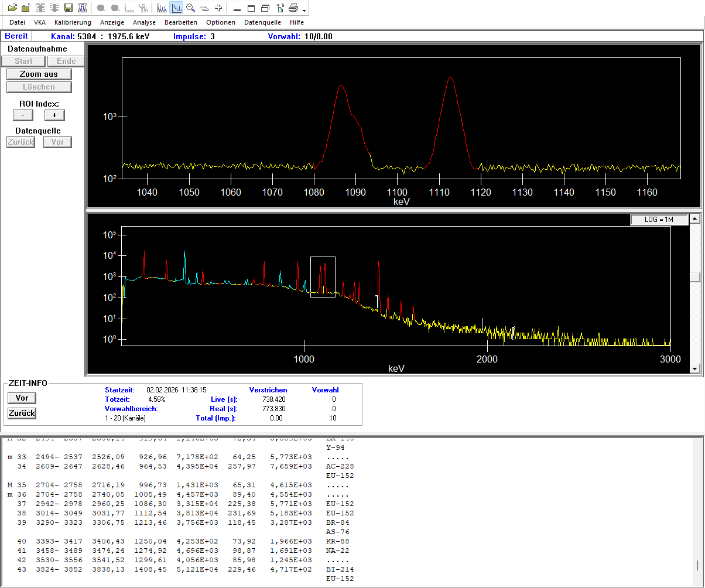This screenshot has height=588, width=705.
Task: Click the print icon in toolbar
Action: (x=293, y=8)
